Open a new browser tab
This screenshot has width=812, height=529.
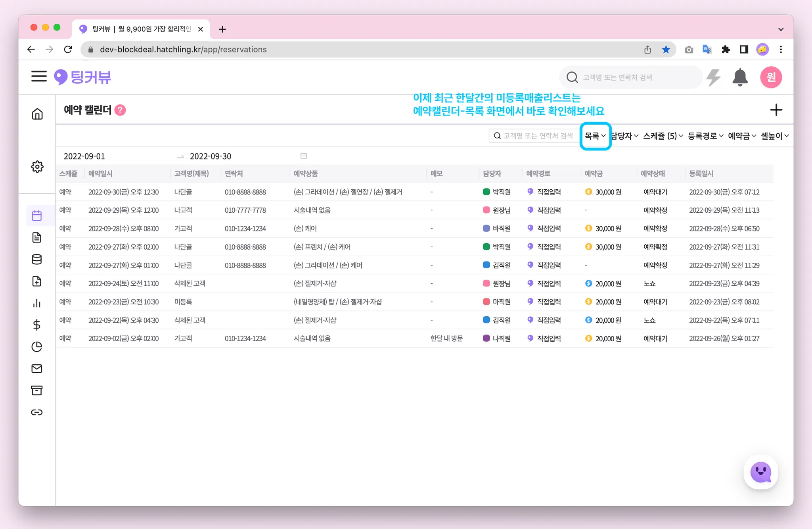pos(222,29)
